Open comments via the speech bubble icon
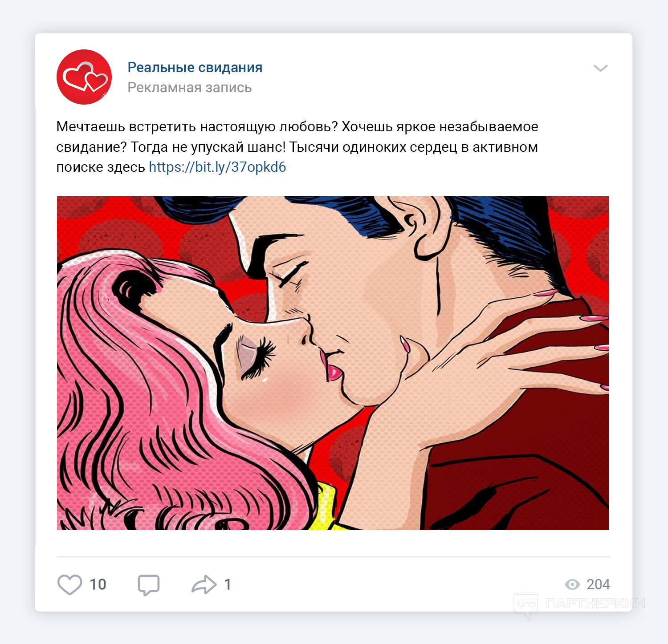 tap(149, 585)
